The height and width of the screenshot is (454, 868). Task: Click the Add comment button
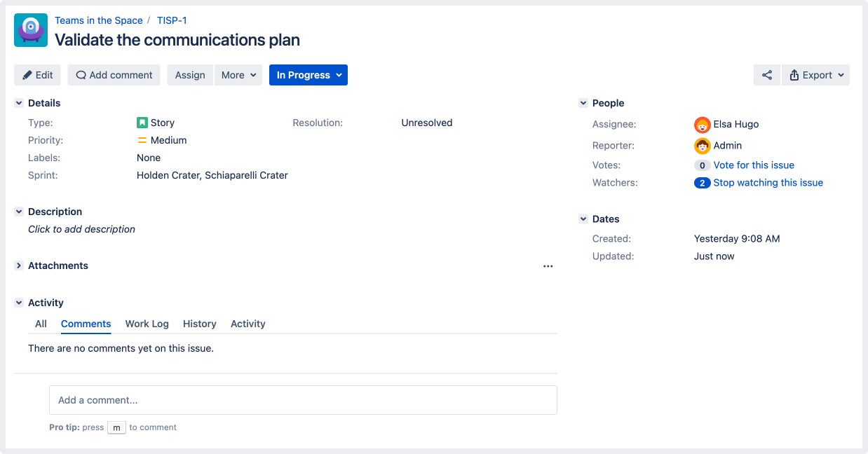point(114,75)
